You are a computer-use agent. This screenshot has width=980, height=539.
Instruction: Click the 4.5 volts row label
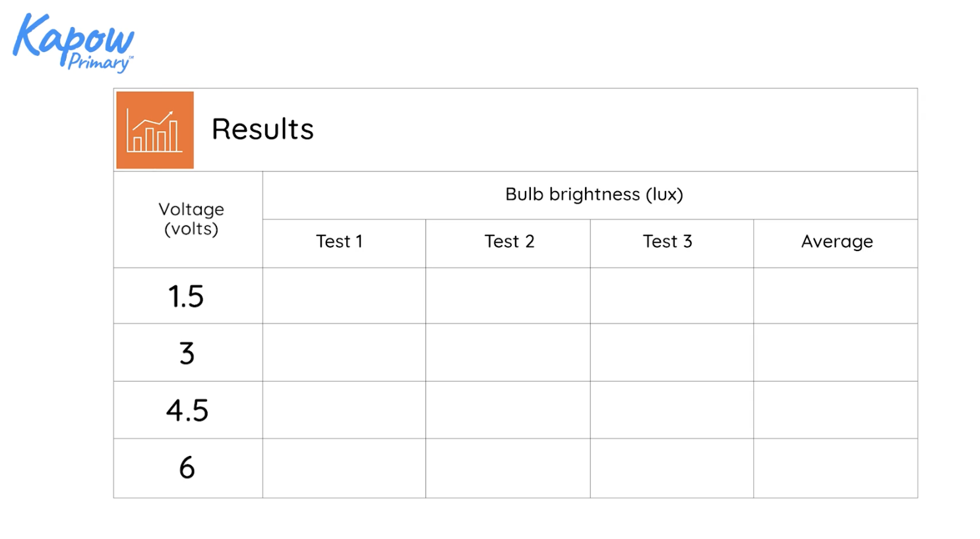tap(187, 411)
